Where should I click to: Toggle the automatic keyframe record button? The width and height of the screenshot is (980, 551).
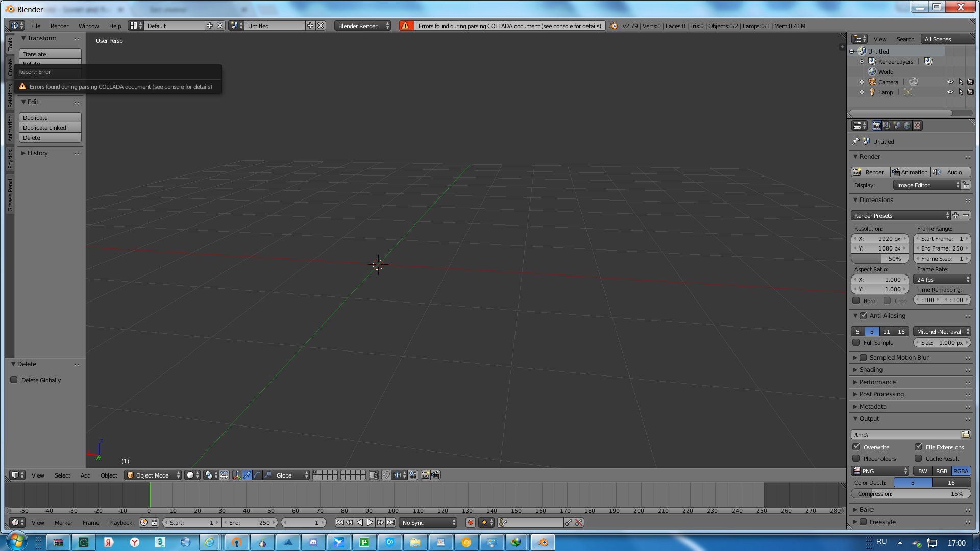point(471,522)
